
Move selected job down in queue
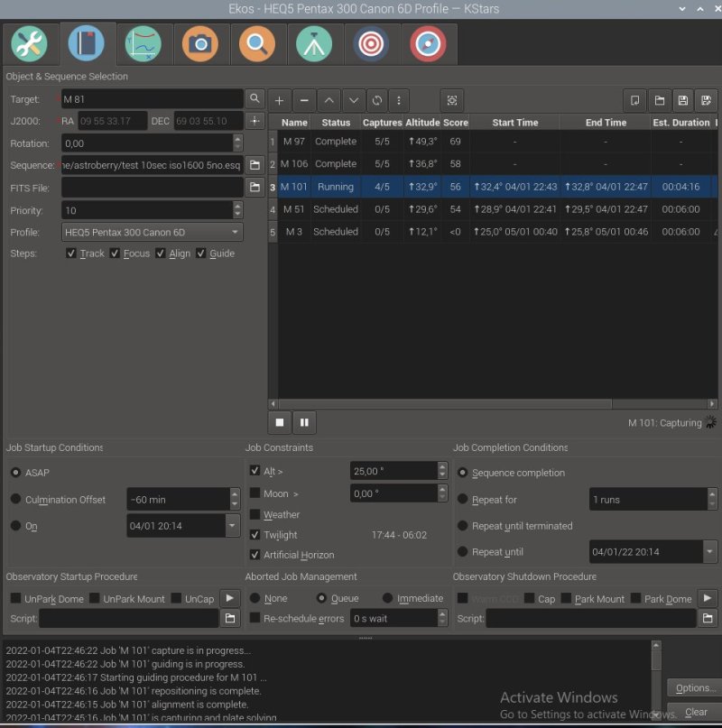(354, 100)
